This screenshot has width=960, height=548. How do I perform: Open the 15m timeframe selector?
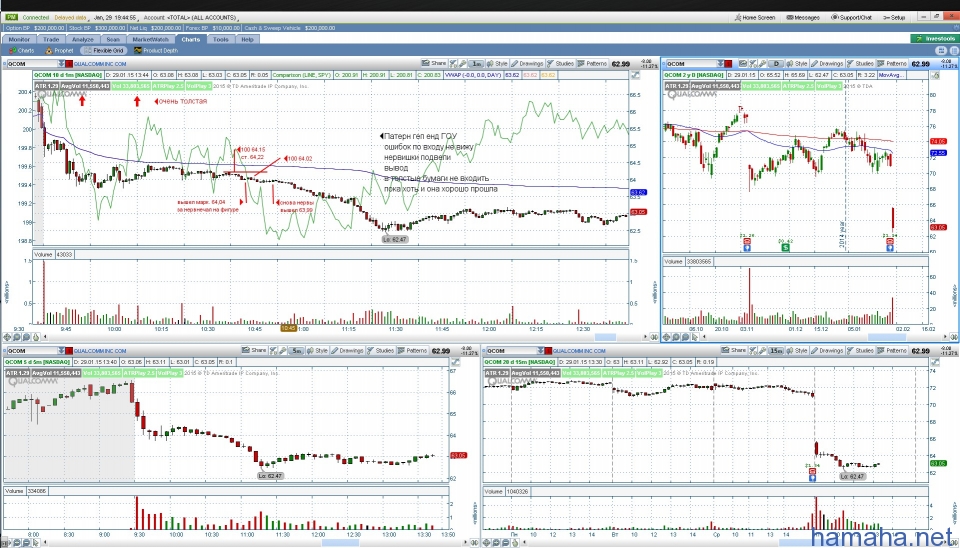click(776, 350)
